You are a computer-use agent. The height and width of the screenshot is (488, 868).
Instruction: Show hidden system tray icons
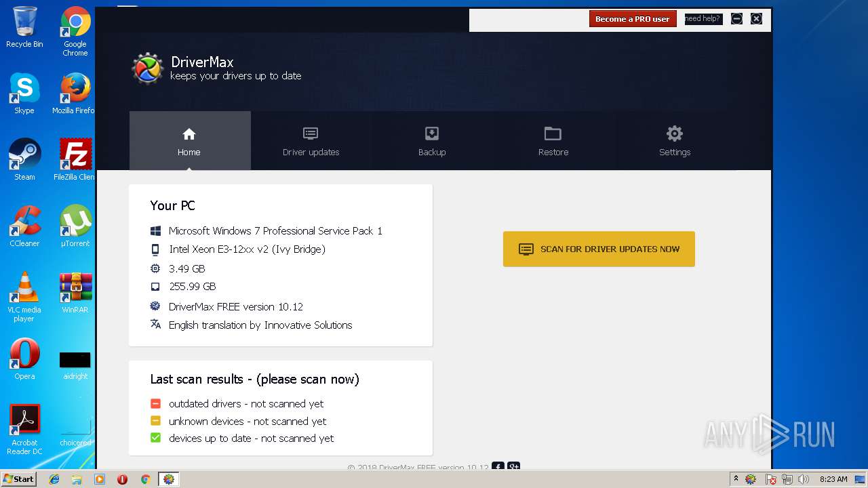pyautogui.click(x=736, y=479)
